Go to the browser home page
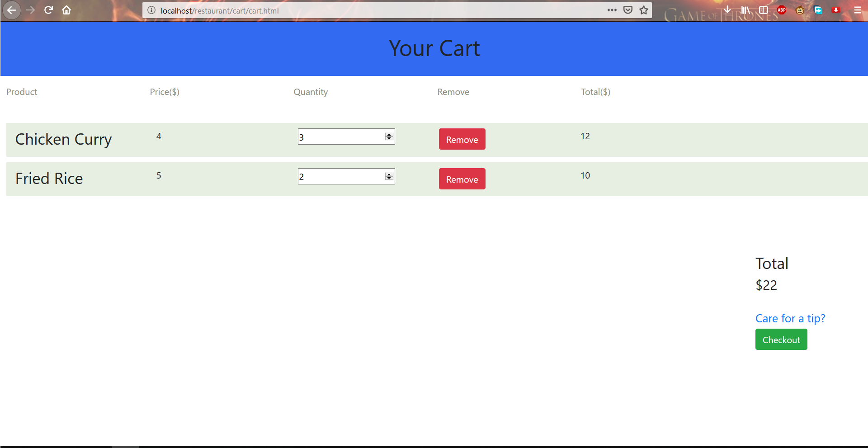 point(66,10)
